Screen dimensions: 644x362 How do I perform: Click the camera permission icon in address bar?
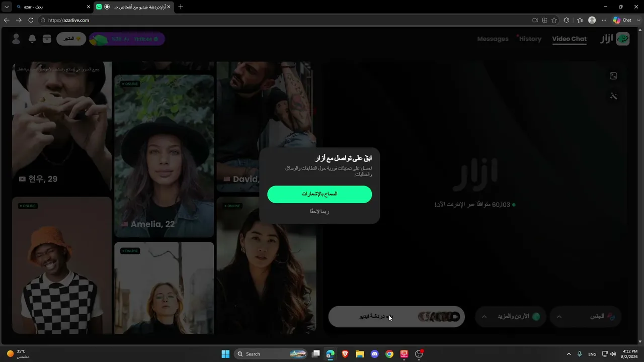[535, 20]
